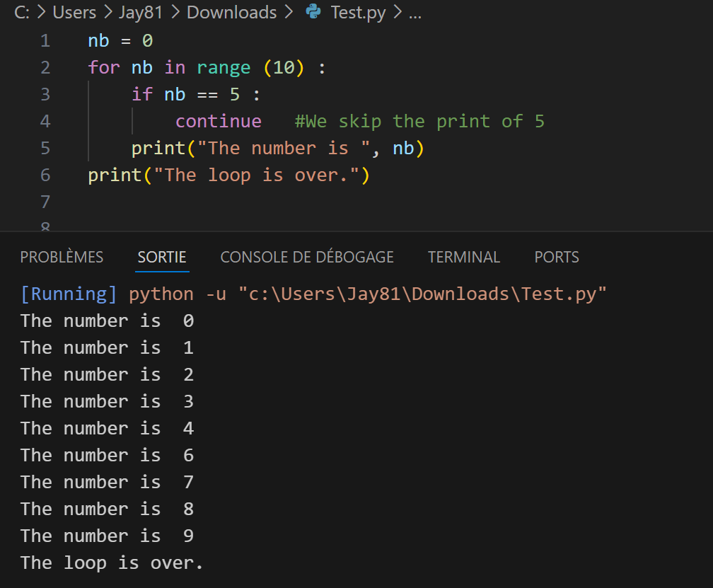Expand the Users breadcrumb folder

click(74, 13)
